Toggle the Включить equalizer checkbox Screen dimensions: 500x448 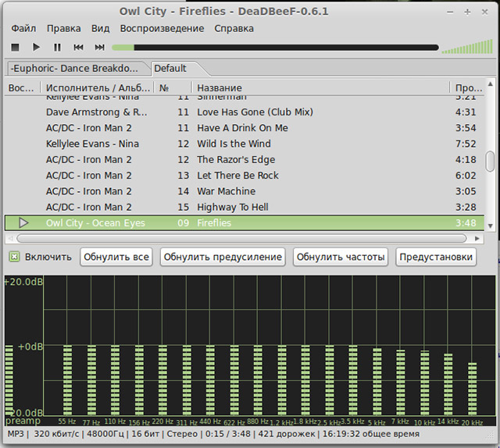click(14, 257)
